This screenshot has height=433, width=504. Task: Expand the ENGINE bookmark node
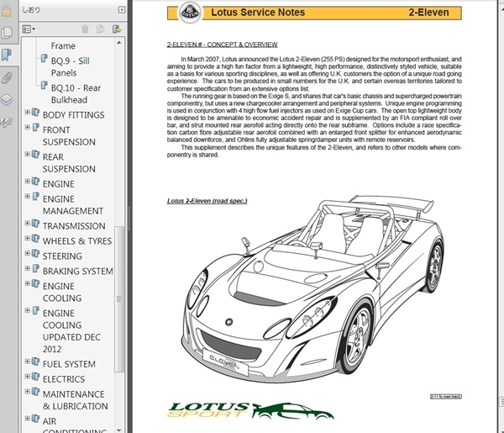pyautogui.click(x=28, y=181)
